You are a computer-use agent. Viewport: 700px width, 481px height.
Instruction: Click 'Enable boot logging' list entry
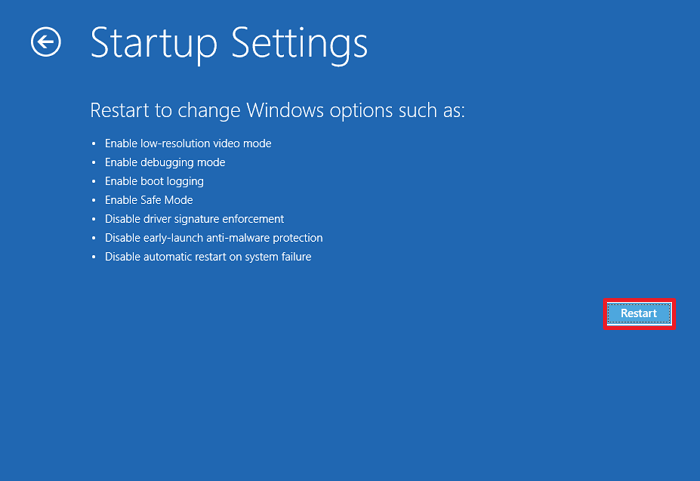click(x=154, y=181)
